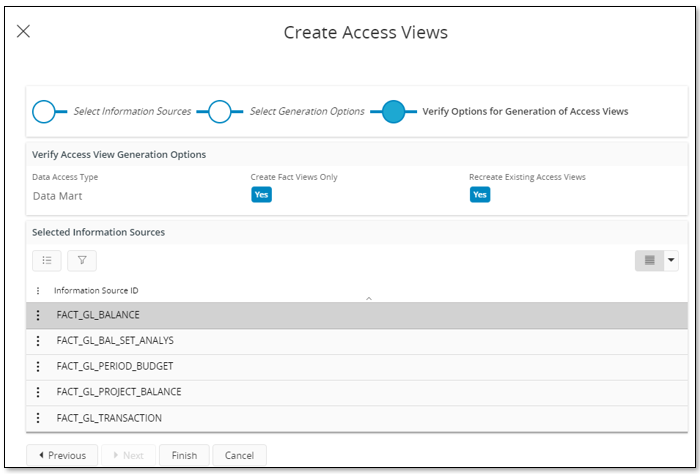The height and width of the screenshot is (474, 700).
Task: Sort by Information Source ID column
Action: [x=96, y=291]
